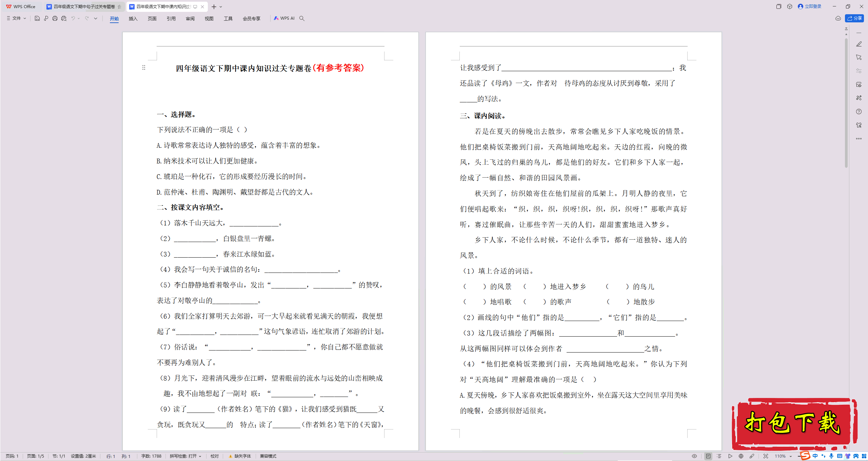The height and width of the screenshot is (461, 868).
Task: Switch to outline view in status bar
Action: point(719,456)
